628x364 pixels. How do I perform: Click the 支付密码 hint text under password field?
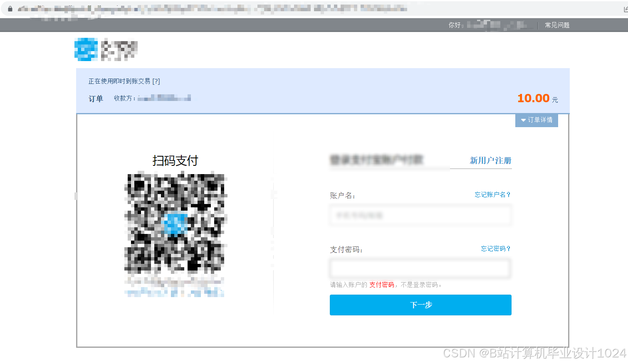pos(386,285)
